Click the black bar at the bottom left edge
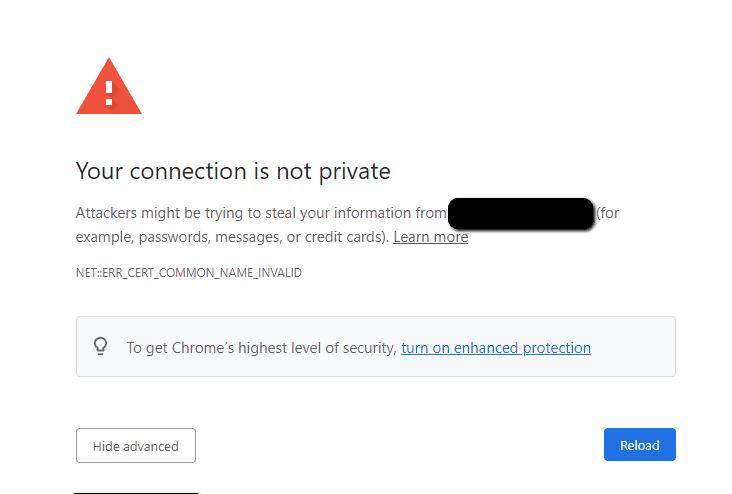The width and height of the screenshot is (732, 494). coord(137,492)
